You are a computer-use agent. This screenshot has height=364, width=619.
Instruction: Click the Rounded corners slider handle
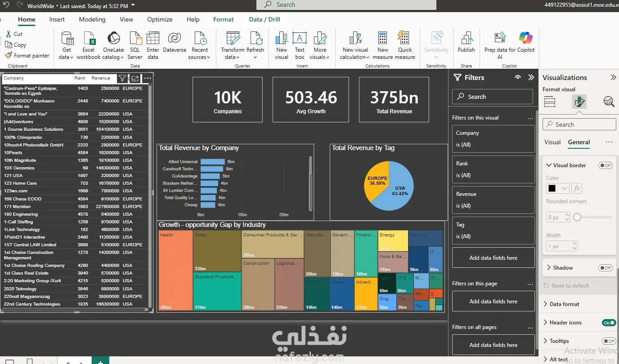coord(577,218)
